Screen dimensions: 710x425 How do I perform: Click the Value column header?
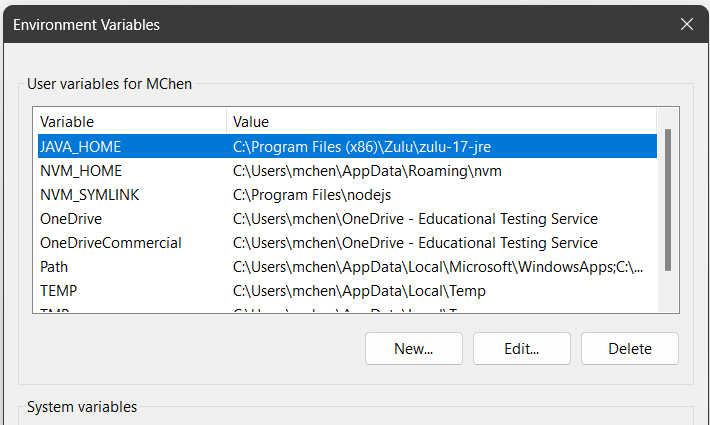pos(440,121)
